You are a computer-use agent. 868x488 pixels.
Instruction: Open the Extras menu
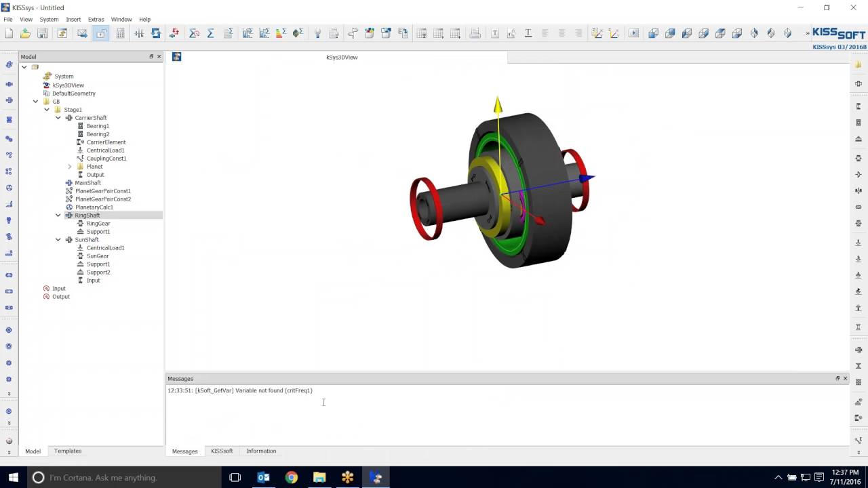point(96,19)
